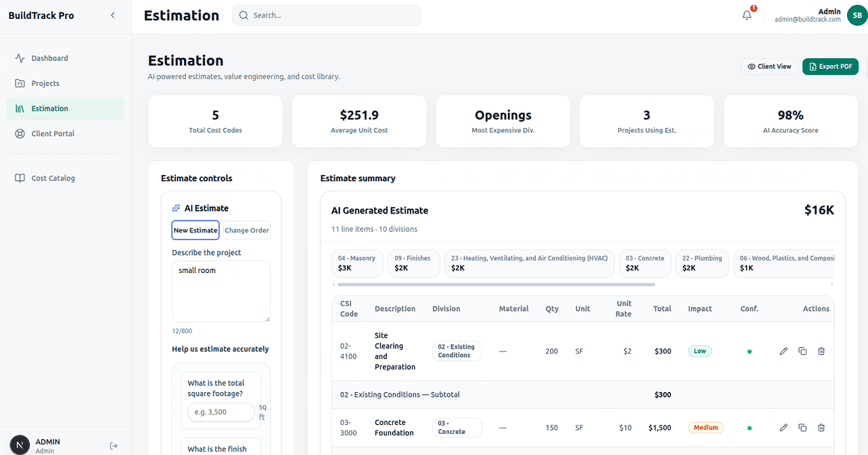Image resolution: width=868 pixels, height=455 pixels.
Task: Select Estimation in the sidebar
Action: click(65, 108)
